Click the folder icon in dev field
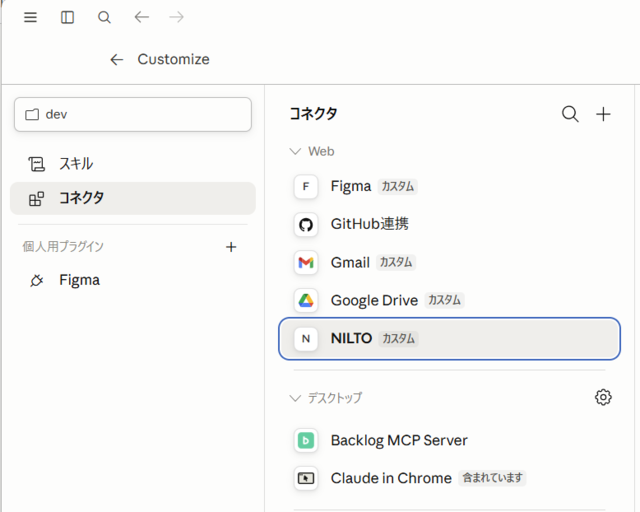 (32, 115)
